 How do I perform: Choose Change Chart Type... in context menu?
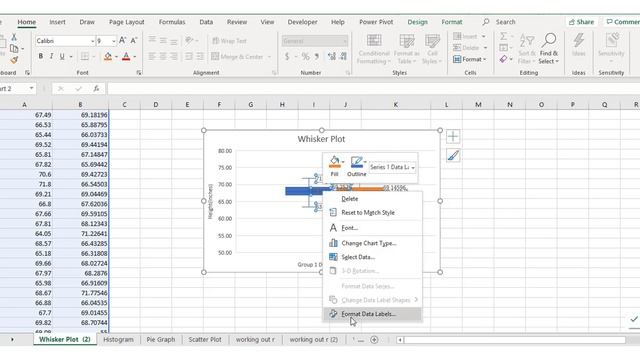point(372,243)
